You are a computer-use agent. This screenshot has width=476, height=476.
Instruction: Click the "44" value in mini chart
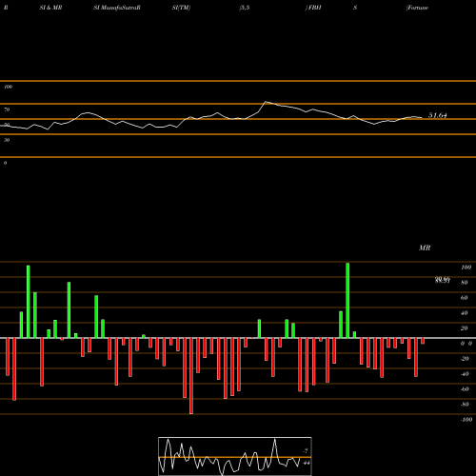click(x=307, y=463)
